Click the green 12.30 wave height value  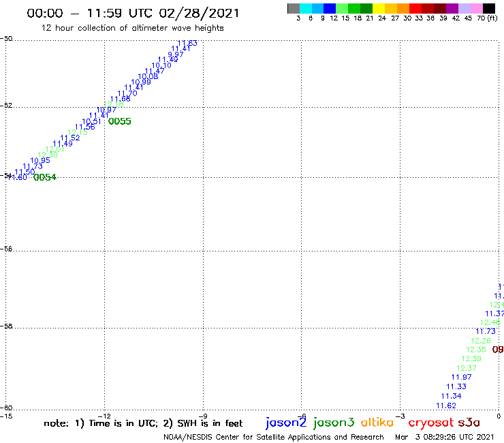point(48,155)
